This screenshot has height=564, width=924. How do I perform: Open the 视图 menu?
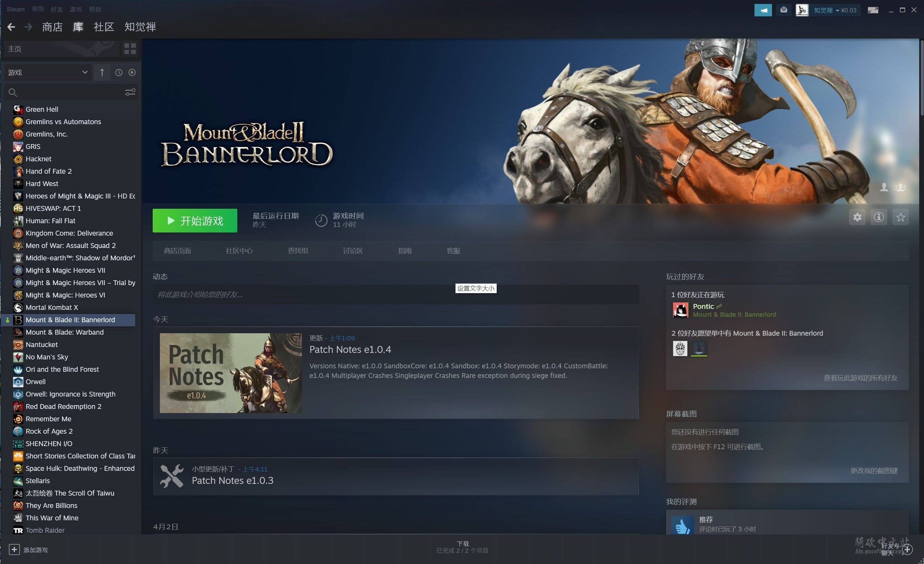[38, 9]
